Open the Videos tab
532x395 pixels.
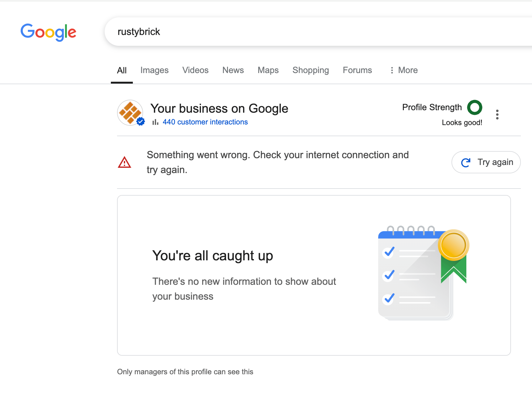click(195, 70)
